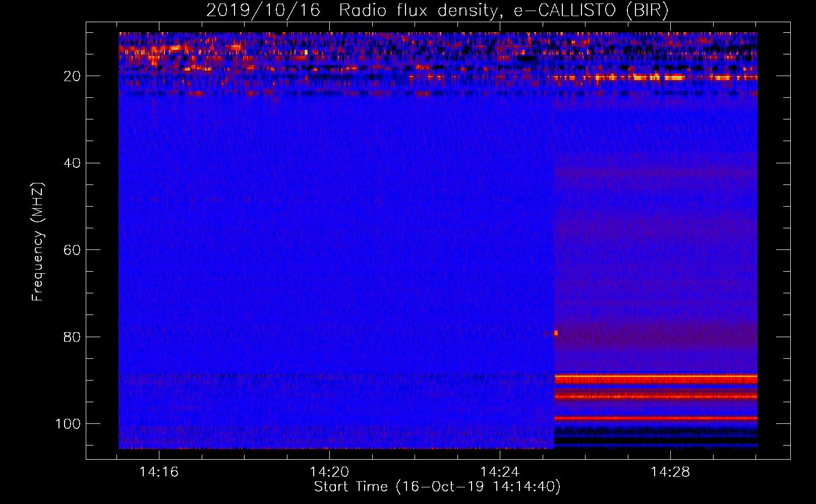The image size is (816, 504).
Task: Click the 80 MHz frequency tick label
Action: click(73, 337)
